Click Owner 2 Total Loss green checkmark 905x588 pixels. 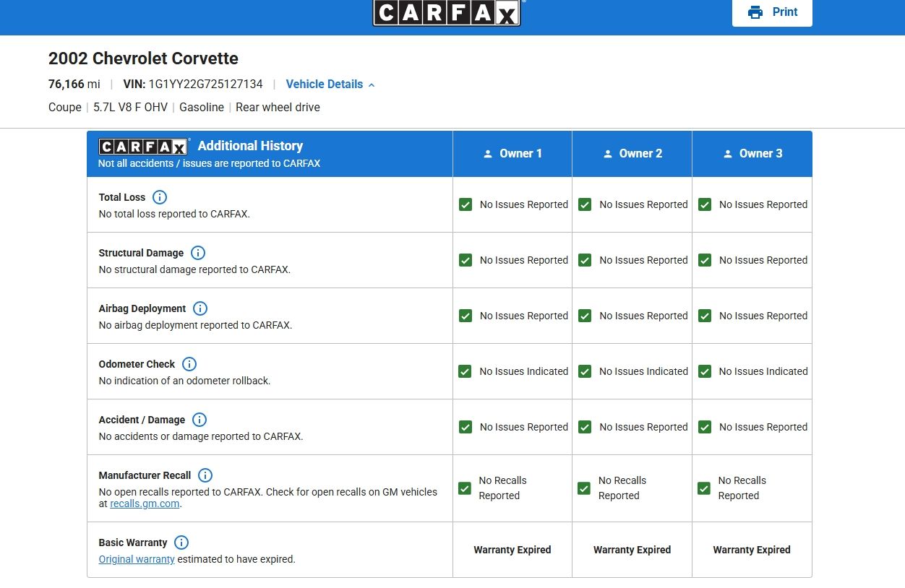pos(585,204)
